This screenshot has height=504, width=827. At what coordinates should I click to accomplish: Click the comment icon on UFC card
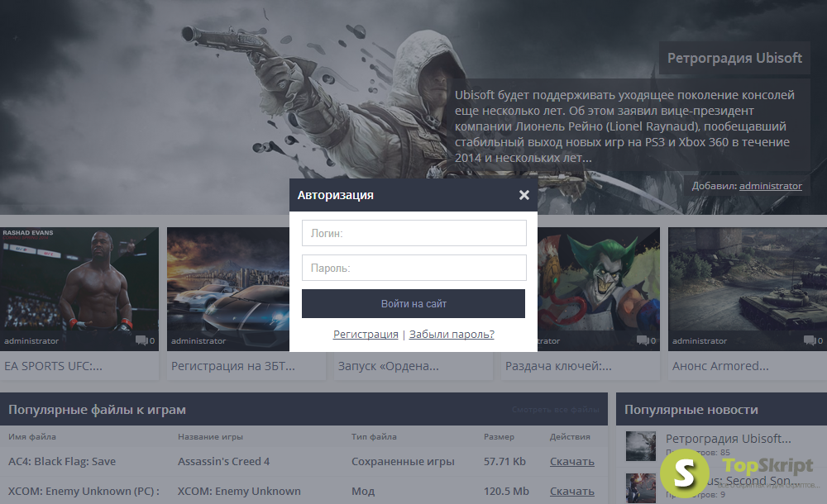142,340
